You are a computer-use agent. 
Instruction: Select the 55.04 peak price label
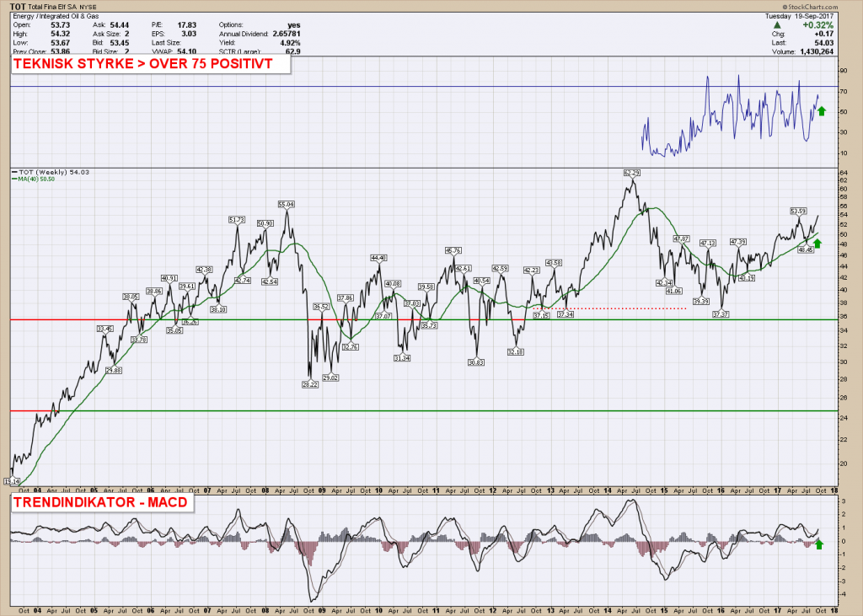tap(287, 204)
